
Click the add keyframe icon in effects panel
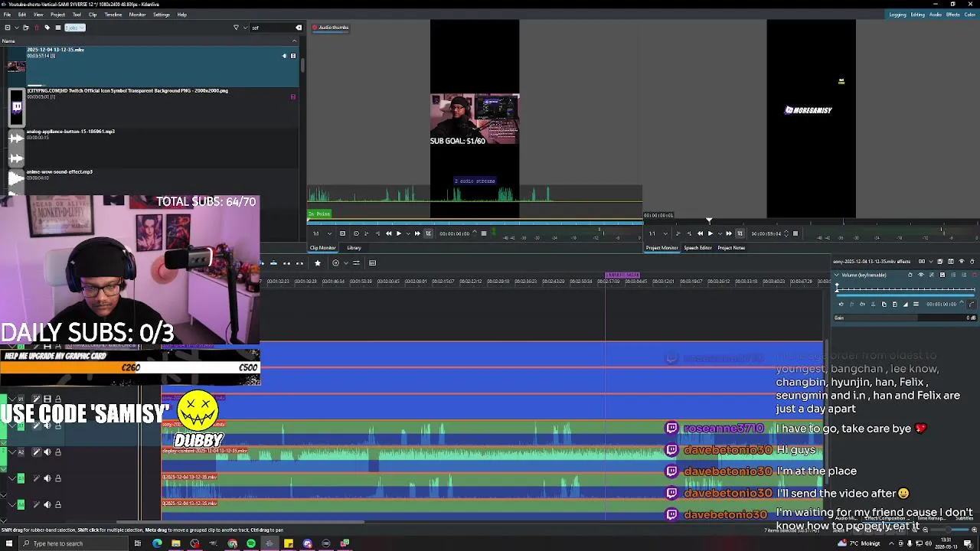coord(851,304)
